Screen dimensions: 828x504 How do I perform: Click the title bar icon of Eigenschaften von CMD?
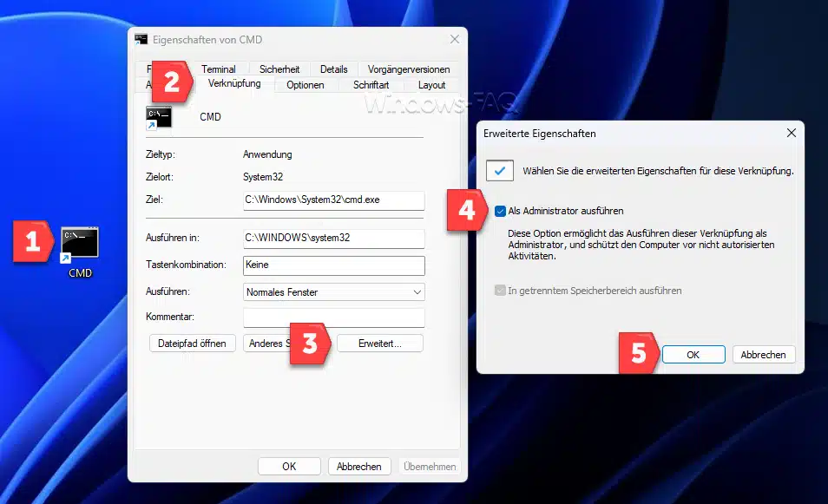pyautogui.click(x=141, y=40)
